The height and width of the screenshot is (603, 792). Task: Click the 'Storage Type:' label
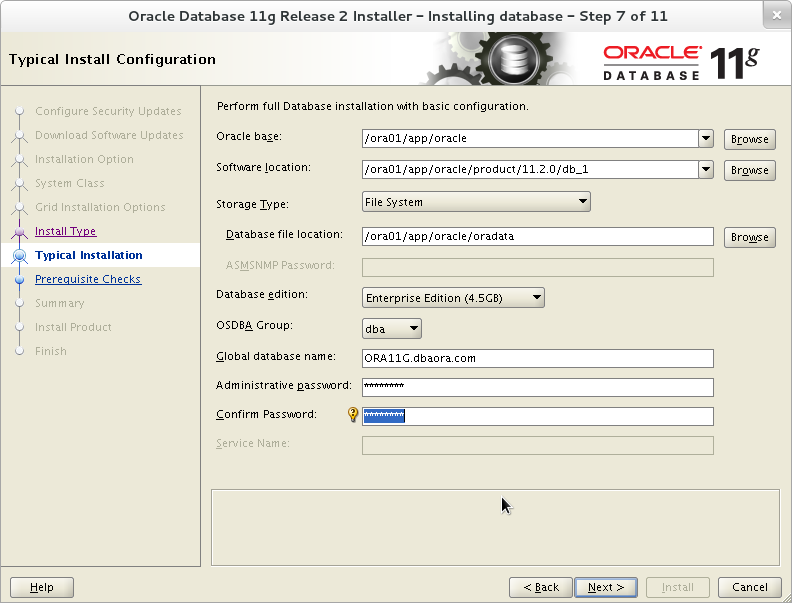(x=252, y=205)
